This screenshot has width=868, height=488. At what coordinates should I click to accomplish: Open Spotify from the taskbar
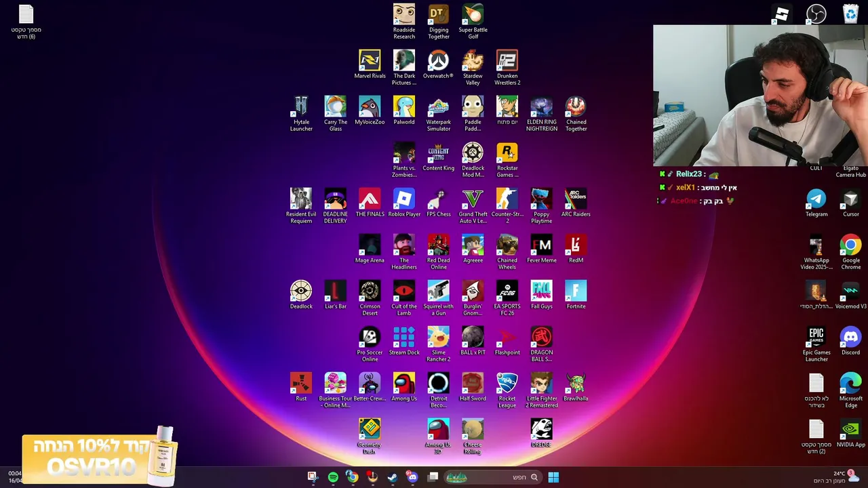click(333, 477)
